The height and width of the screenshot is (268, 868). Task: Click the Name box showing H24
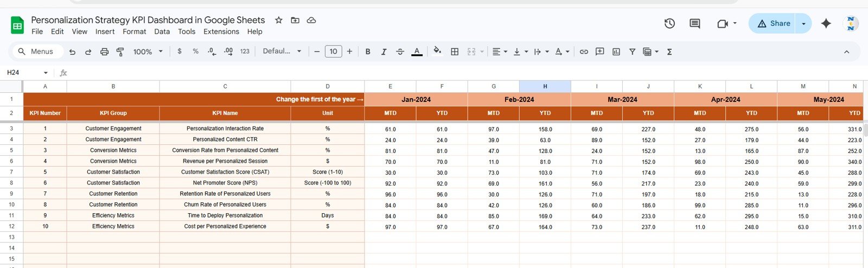22,72
